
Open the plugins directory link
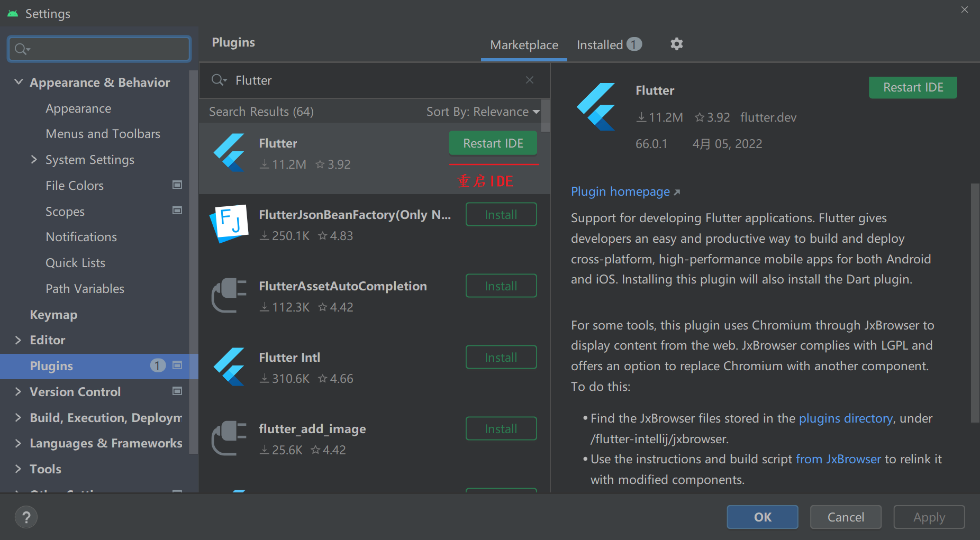click(846, 418)
